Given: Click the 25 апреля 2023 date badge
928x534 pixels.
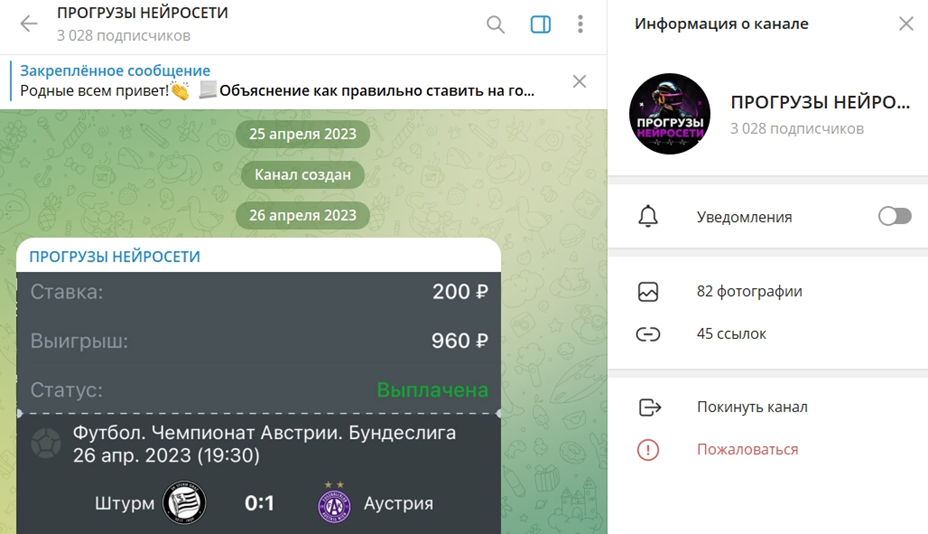Looking at the screenshot, I should pos(302,134).
